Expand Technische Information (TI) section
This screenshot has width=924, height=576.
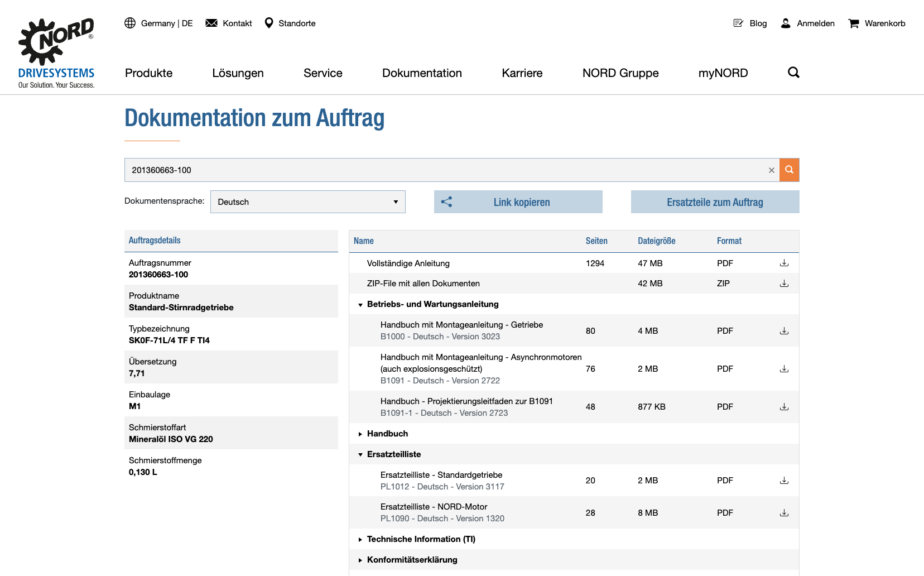[360, 540]
